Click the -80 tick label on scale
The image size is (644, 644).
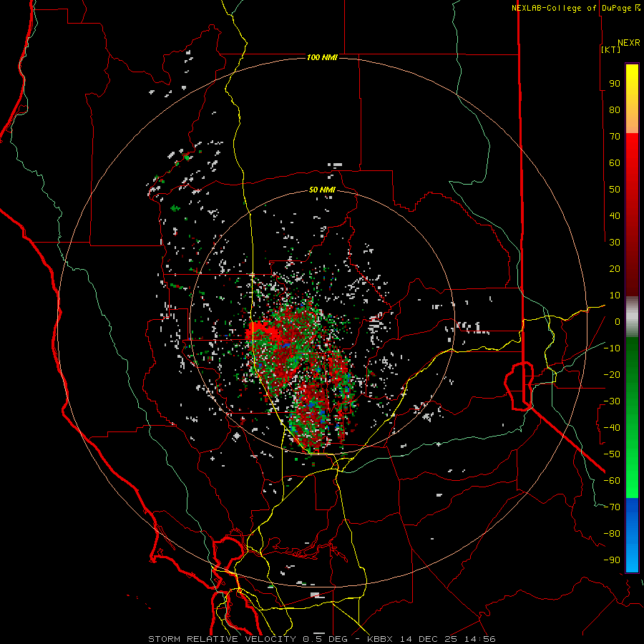click(x=612, y=534)
